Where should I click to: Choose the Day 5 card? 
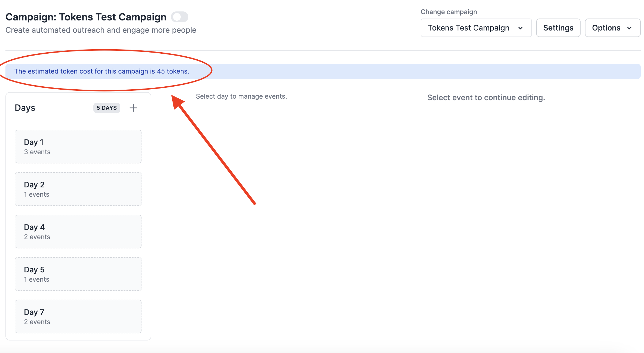(x=78, y=274)
